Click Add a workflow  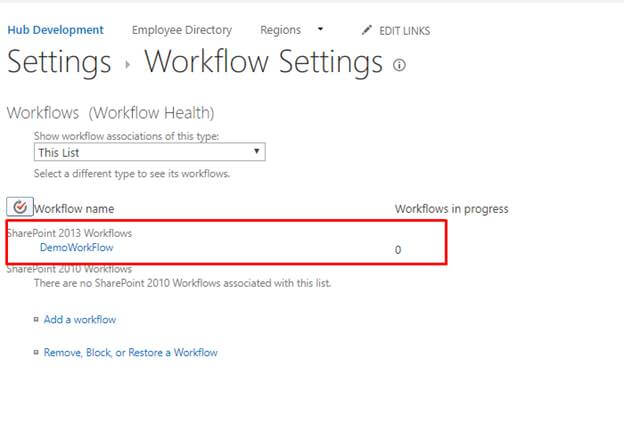coord(80,320)
